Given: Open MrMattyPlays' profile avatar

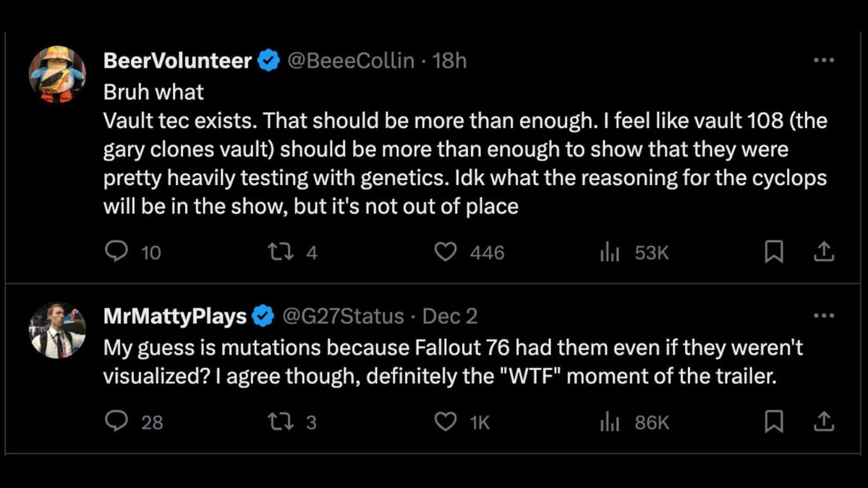Looking at the screenshot, I should [57, 330].
